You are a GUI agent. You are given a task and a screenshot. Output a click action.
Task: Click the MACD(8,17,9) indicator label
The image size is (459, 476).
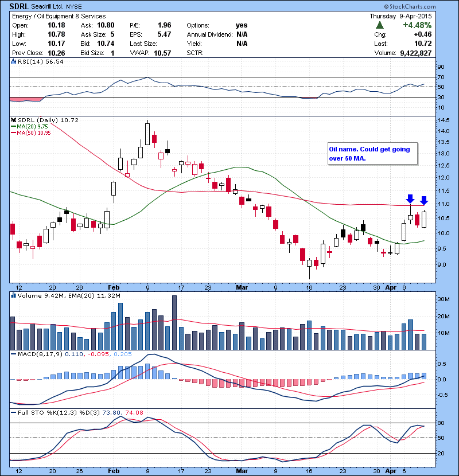[x=40, y=354]
